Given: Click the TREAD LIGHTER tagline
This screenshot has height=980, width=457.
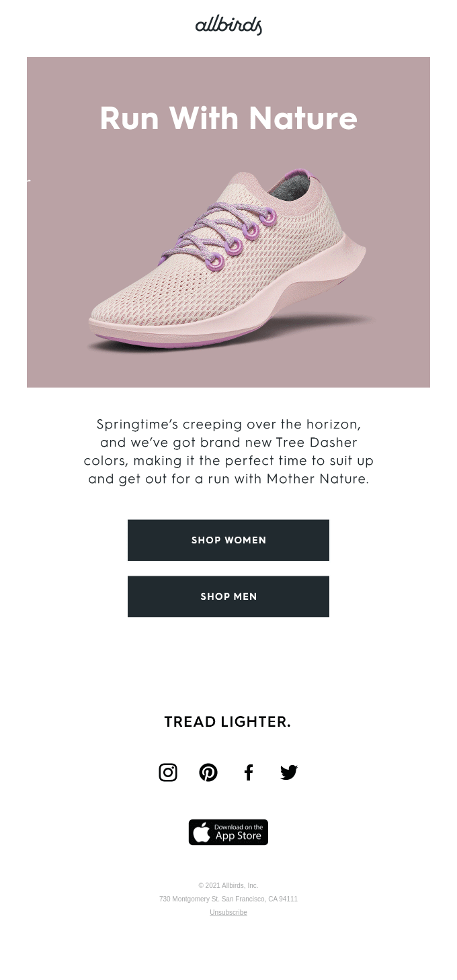Looking at the screenshot, I should (228, 721).
